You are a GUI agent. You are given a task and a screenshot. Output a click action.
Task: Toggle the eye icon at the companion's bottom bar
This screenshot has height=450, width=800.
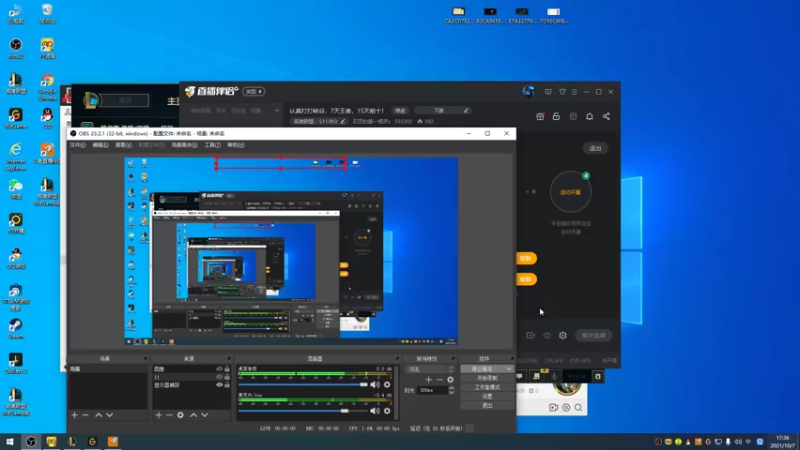click(547, 335)
